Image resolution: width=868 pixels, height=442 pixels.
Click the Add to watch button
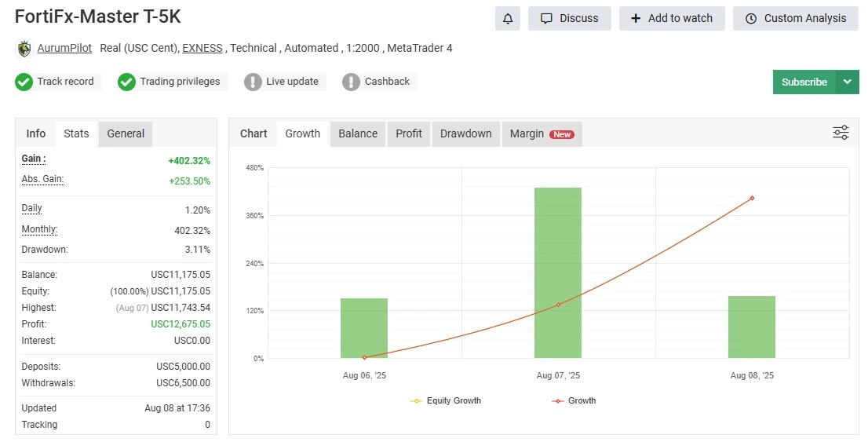tap(672, 18)
